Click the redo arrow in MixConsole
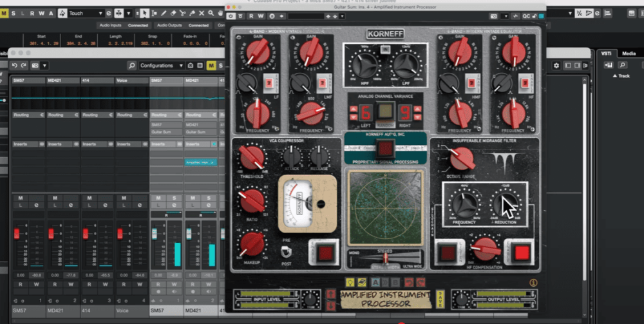The height and width of the screenshot is (324, 644). point(24,65)
